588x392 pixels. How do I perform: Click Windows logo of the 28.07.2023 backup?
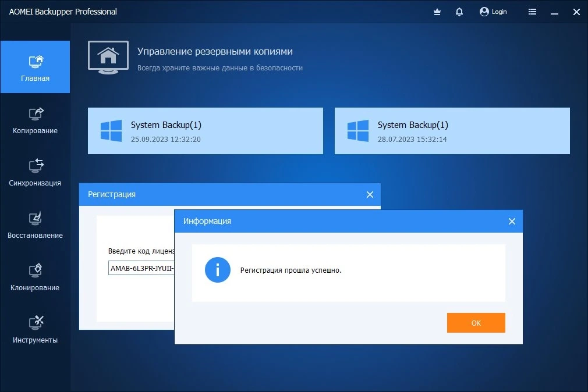click(x=358, y=131)
